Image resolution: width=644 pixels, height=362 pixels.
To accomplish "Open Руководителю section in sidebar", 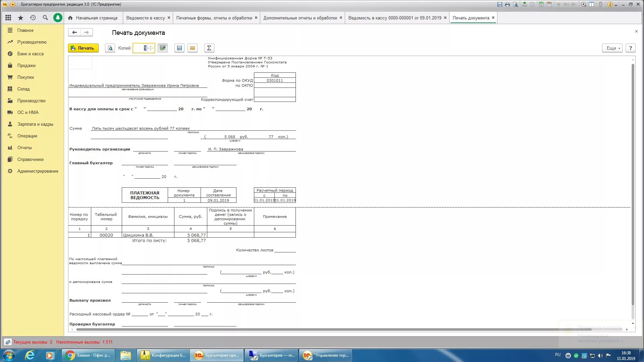I will point(33,42).
